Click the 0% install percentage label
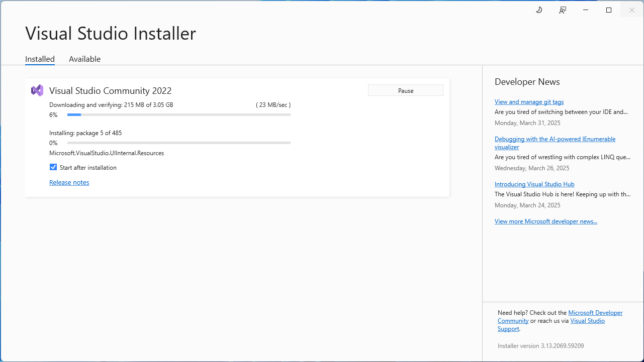Screen dimensions: 644x362 53,143
